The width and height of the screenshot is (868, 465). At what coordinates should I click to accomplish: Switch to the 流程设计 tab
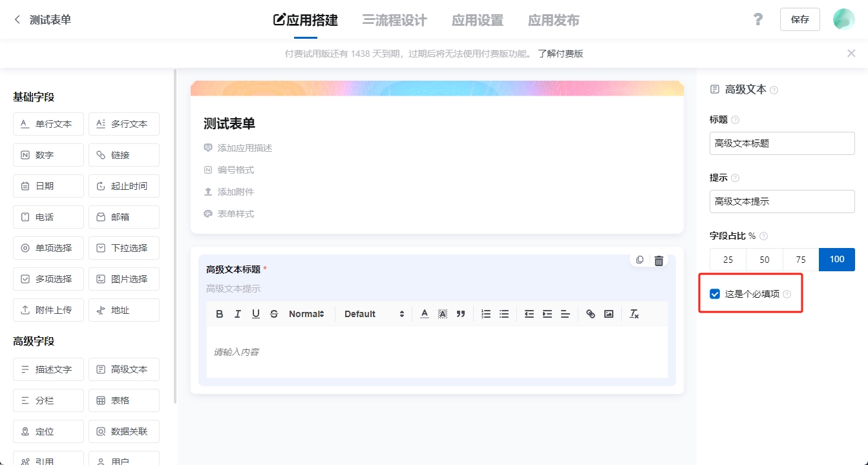pos(393,19)
